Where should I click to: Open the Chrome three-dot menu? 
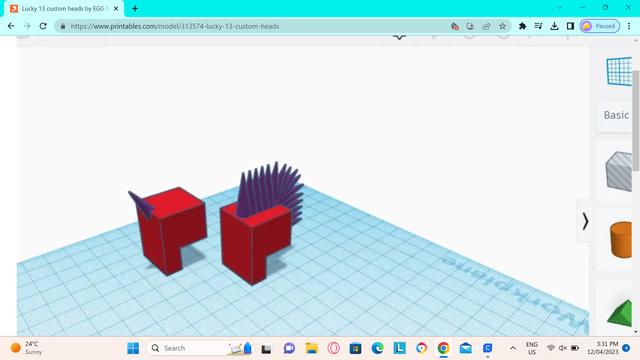629,26
